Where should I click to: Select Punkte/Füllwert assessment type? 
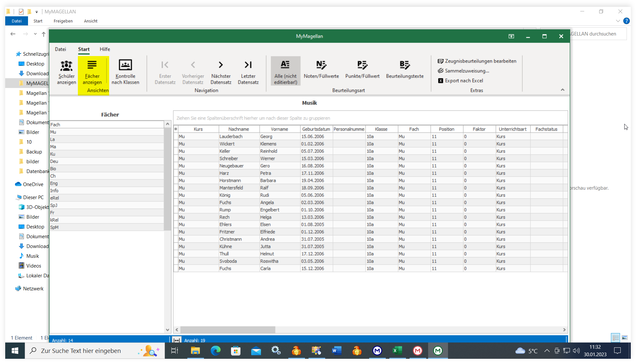362,70
